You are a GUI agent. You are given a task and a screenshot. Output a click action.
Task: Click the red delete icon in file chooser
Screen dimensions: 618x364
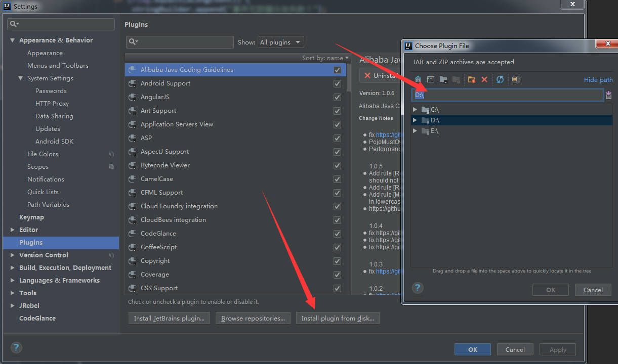click(484, 79)
